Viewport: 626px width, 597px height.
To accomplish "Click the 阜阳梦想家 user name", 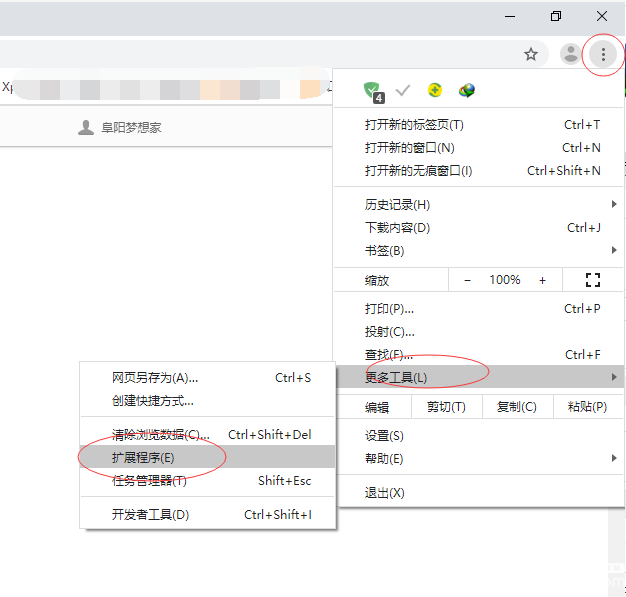I will 131,128.
